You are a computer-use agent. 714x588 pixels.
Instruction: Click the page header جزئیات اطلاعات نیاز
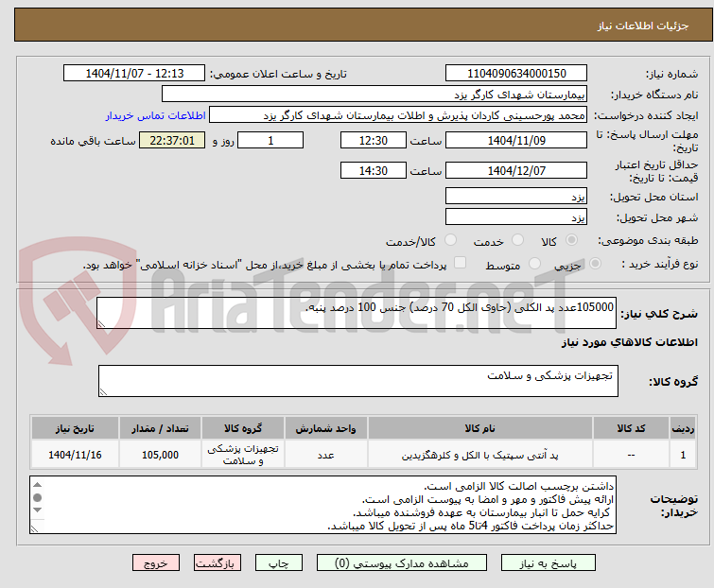coord(643,26)
